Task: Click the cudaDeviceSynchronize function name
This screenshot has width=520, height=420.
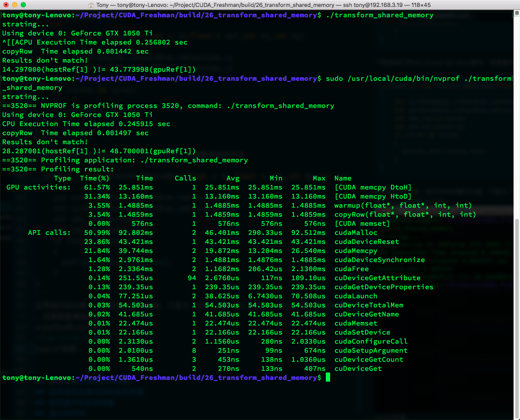Action: click(379, 260)
